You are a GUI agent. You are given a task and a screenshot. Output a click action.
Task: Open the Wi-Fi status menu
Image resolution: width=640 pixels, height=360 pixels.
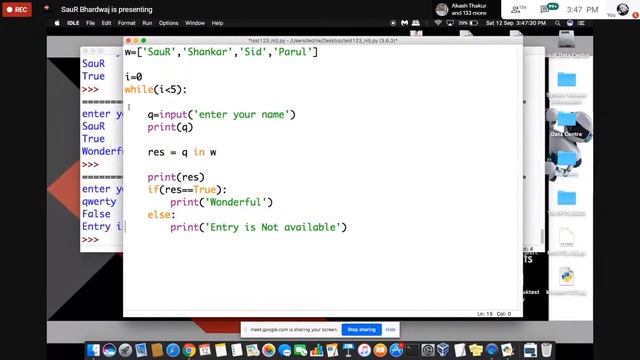click(x=438, y=23)
